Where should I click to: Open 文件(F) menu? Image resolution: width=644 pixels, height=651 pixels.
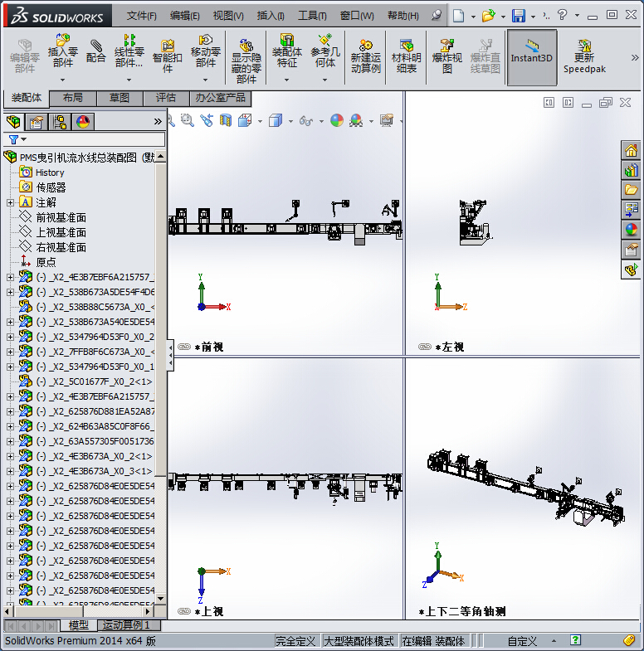[x=142, y=16]
